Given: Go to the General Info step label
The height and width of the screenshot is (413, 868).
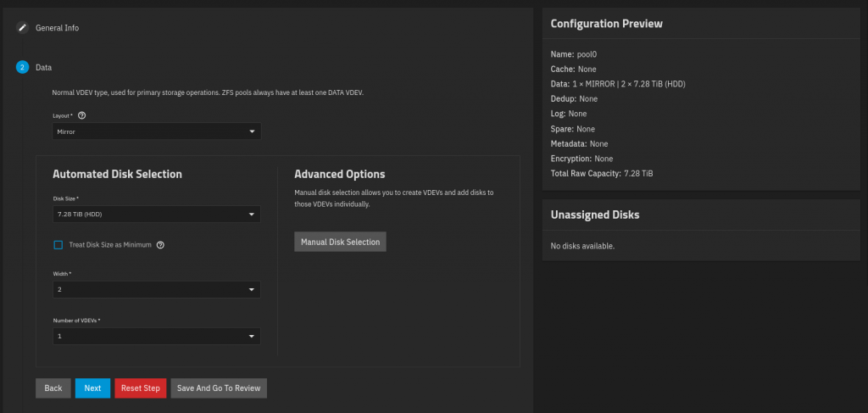Looking at the screenshot, I should pos(57,28).
